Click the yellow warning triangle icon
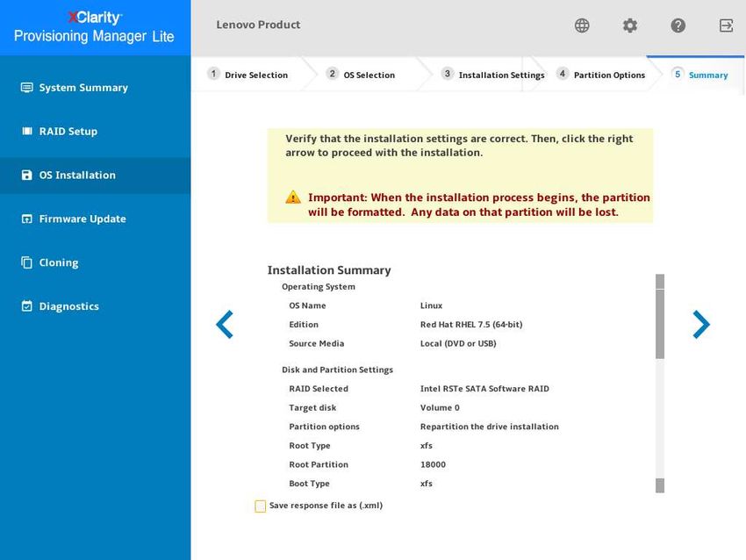 293,197
